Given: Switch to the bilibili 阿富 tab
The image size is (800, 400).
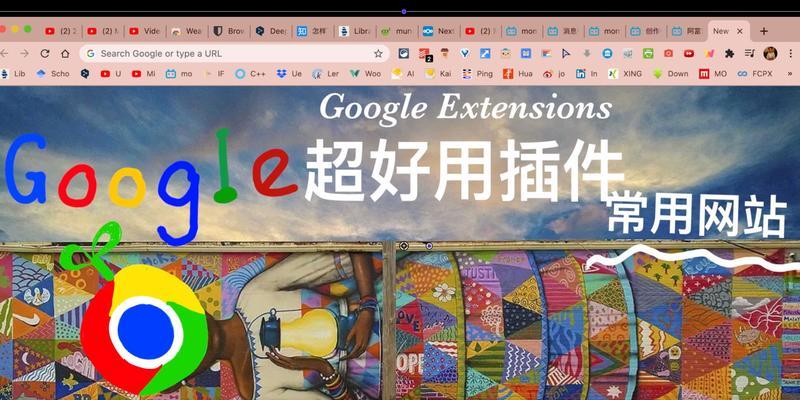Looking at the screenshot, I should click(x=687, y=31).
